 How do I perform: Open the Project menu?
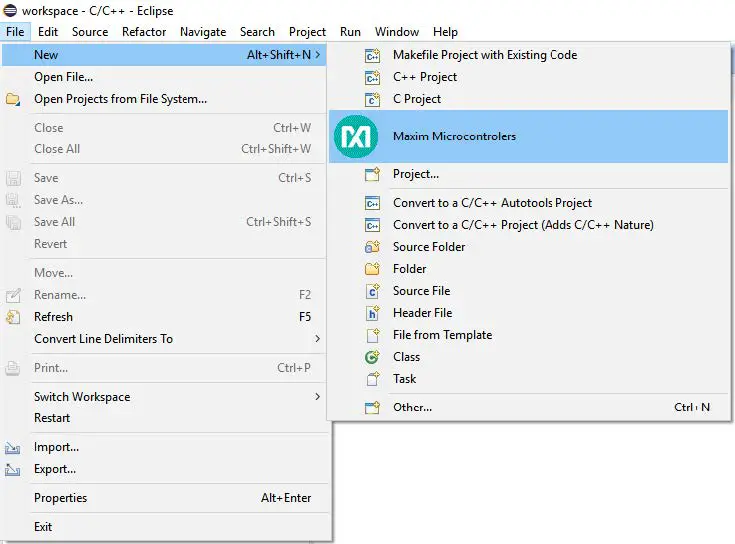(x=308, y=32)
